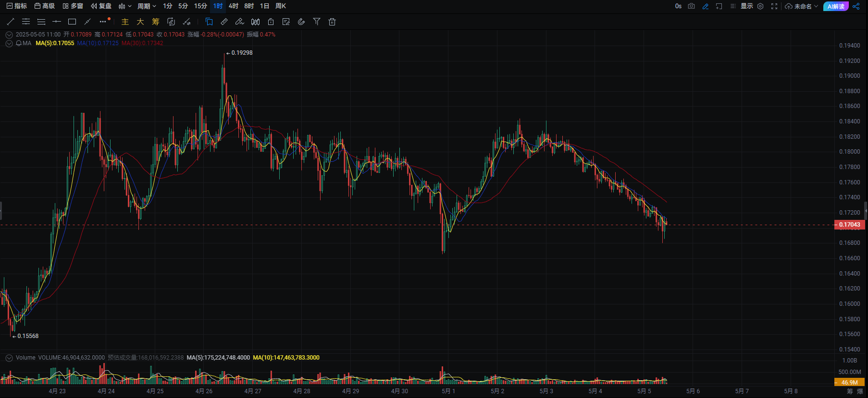This screenshot has width=868, height=398.
Task: Select the pen annotation tool
Action: coord(240,22)
